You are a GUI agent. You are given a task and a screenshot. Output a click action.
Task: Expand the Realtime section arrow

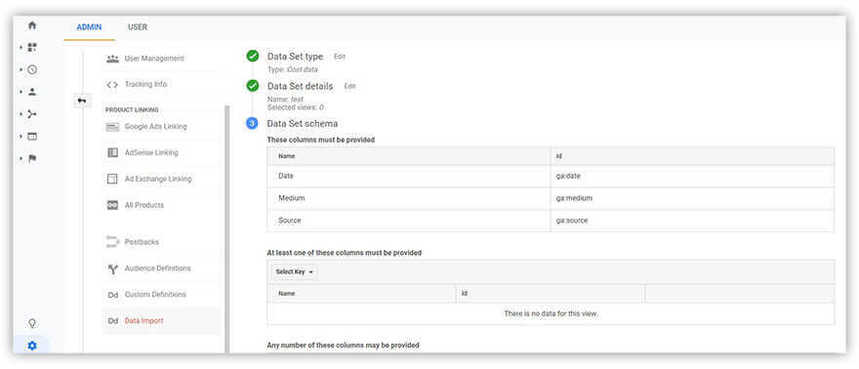[21, 70]
